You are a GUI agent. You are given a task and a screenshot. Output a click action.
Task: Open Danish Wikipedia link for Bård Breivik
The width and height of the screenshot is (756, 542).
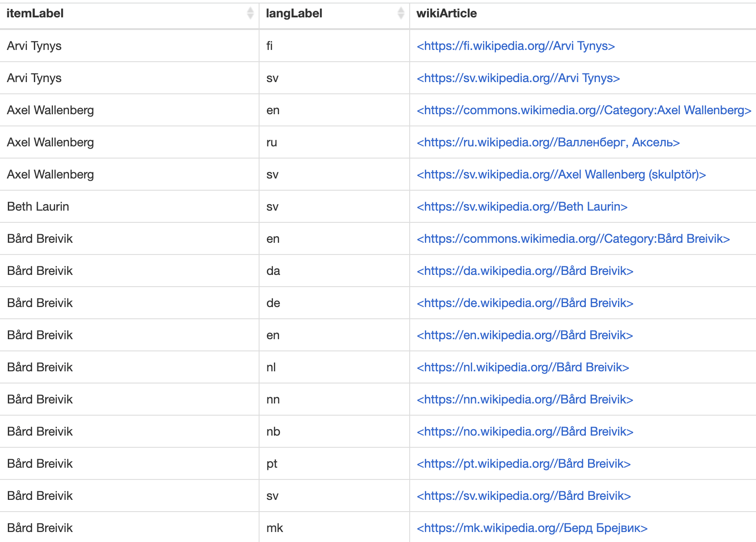coord(525,271)
